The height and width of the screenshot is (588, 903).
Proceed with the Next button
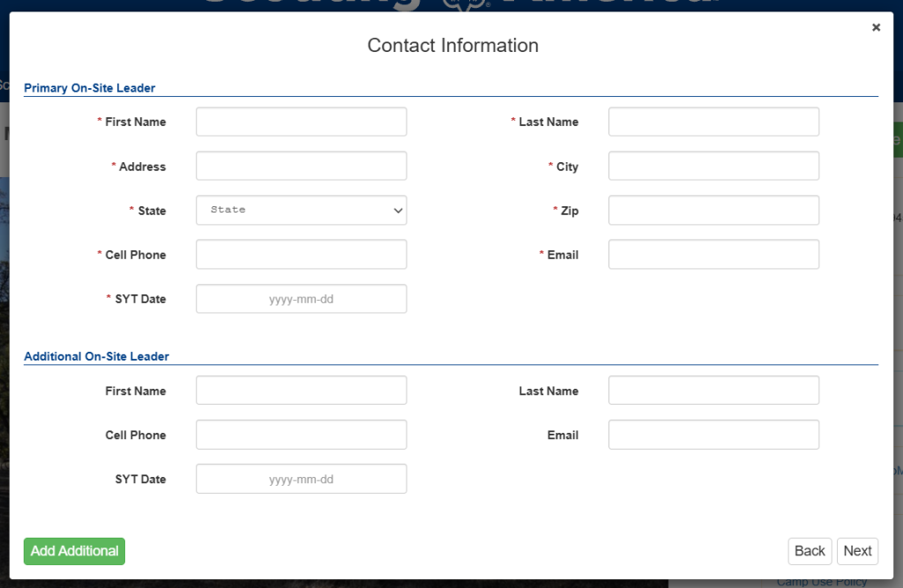coord(857,551)
